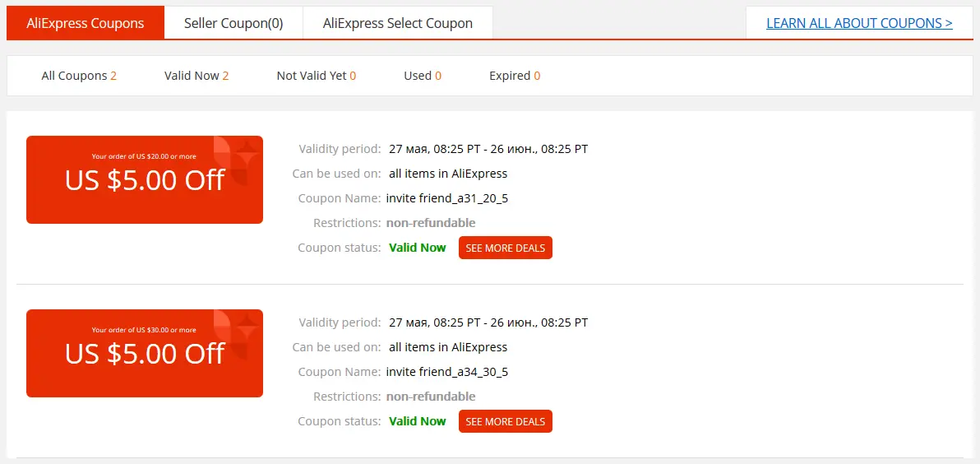
Task: View Expired coupons filter
Action: (515, 76)
